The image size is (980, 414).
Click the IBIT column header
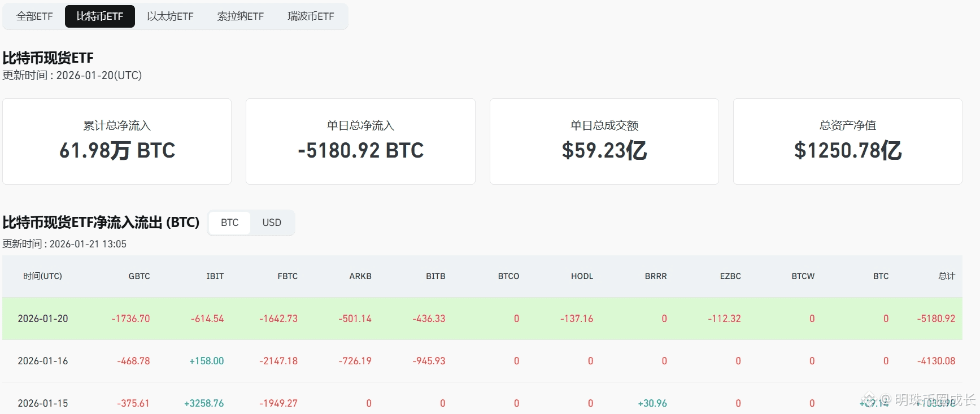click(x=215, y=276)
